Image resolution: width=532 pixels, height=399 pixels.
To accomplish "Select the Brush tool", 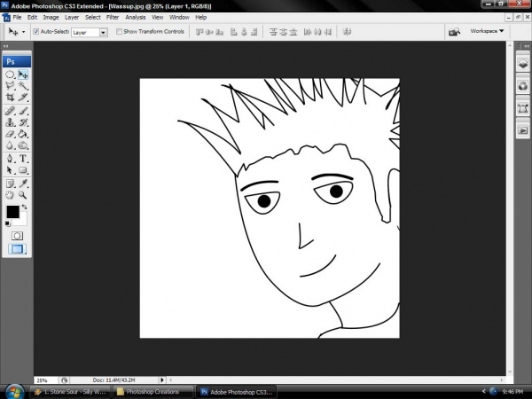I will click(23, 111).
